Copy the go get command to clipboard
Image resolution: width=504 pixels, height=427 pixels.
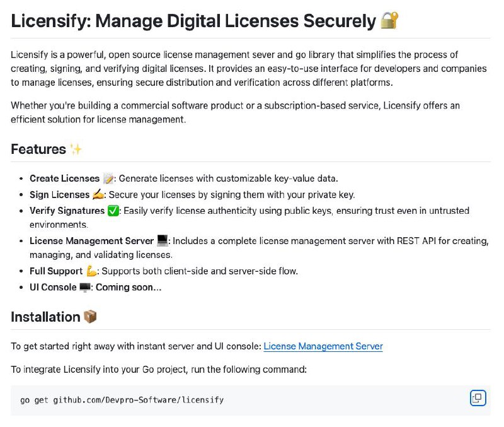click(x=478, y=398)
